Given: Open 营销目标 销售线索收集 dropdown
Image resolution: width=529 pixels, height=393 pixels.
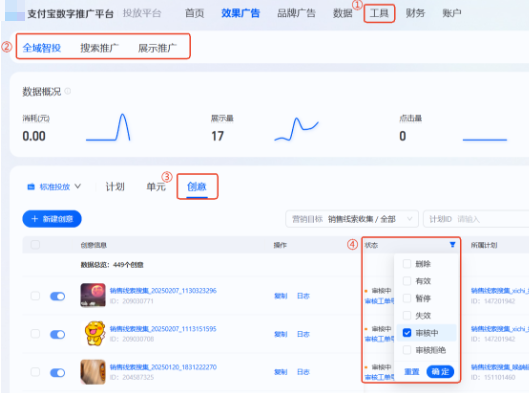Looking at the screenshot, I should point(352,219).
